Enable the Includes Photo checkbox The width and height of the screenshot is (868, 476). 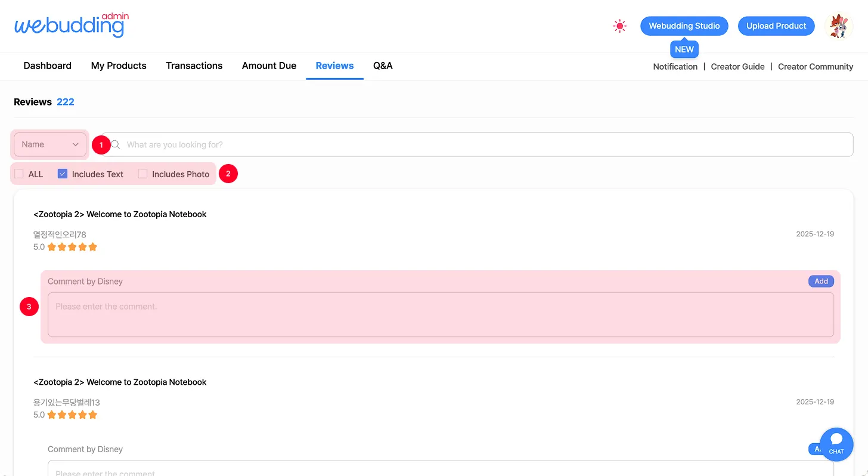[x=142, y=174]
